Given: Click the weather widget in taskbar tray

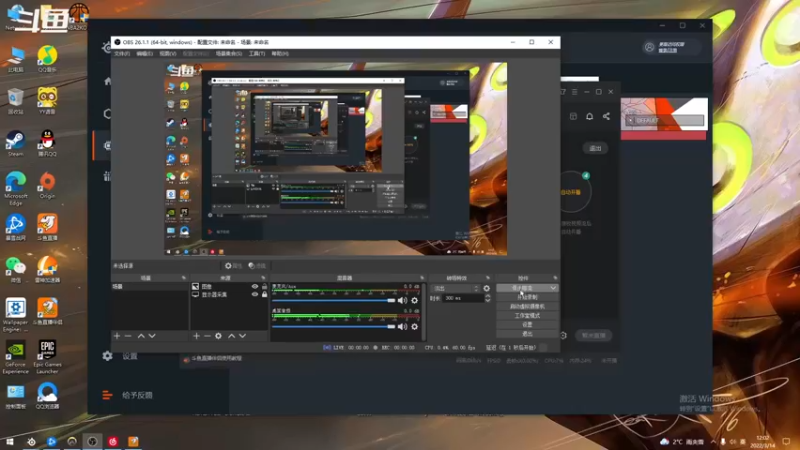Looking at the screenshot, I should pos(682,441).
